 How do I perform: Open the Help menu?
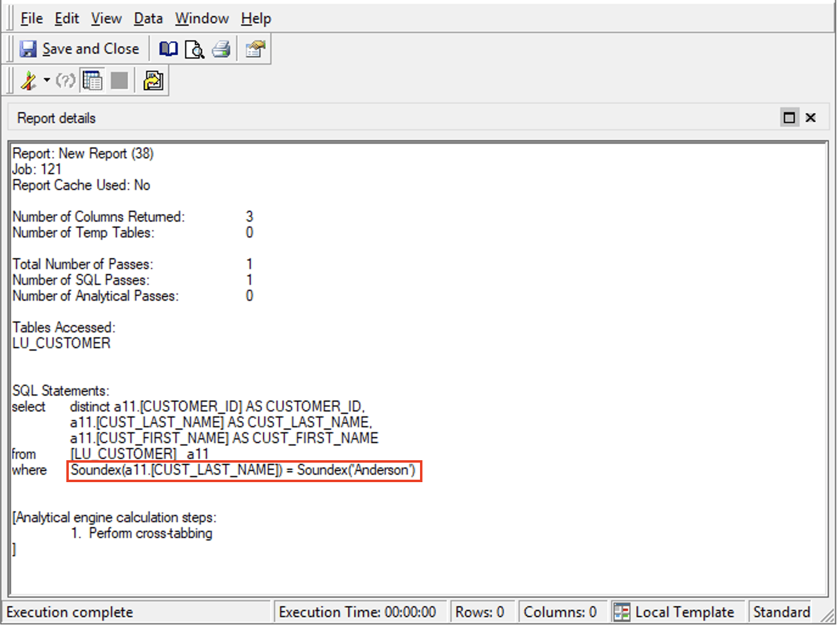[256, 18]
